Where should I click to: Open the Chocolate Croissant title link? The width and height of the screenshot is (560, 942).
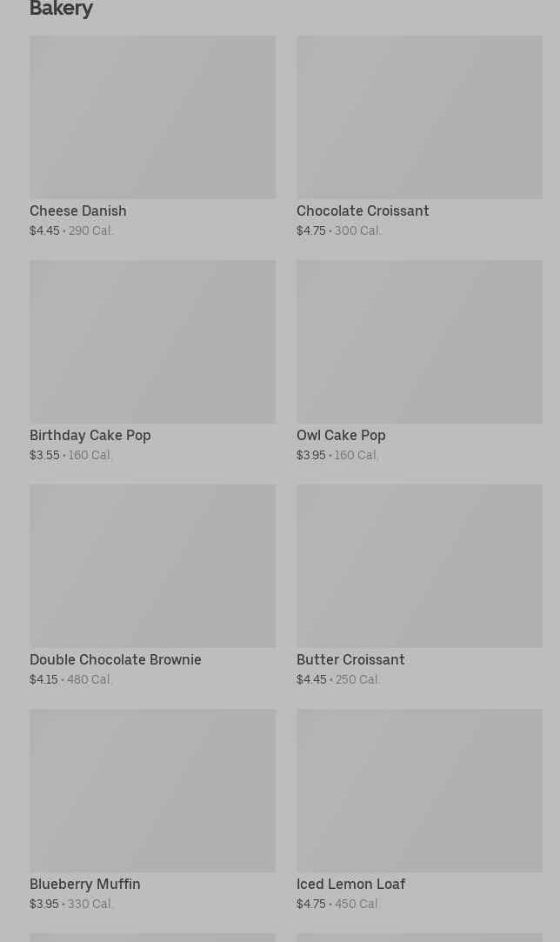click(x=363, y=211)
